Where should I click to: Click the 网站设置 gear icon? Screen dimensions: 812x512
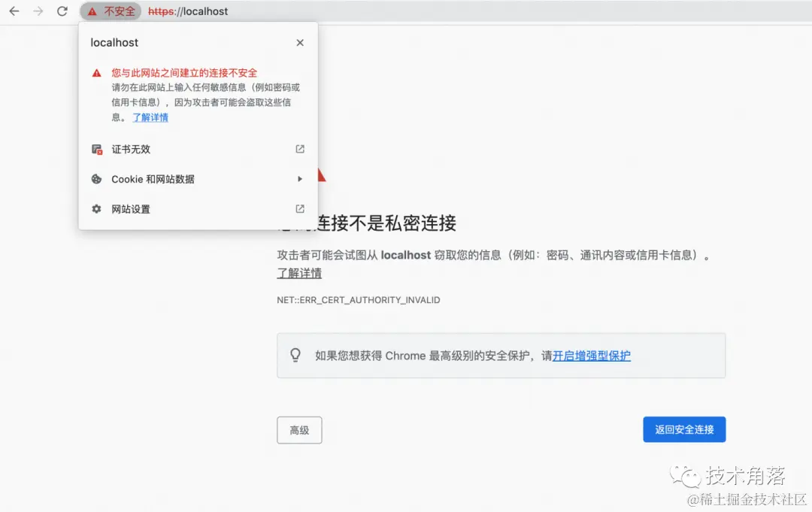pos(96,209)
